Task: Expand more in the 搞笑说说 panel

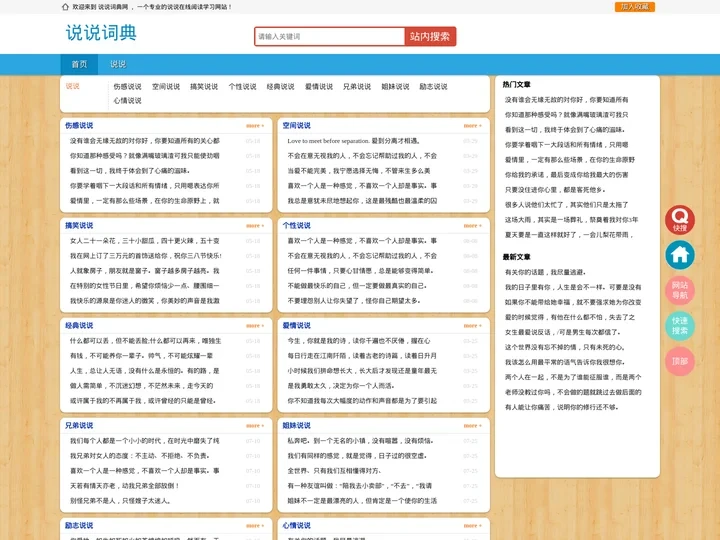Action: tap(255, 225)
